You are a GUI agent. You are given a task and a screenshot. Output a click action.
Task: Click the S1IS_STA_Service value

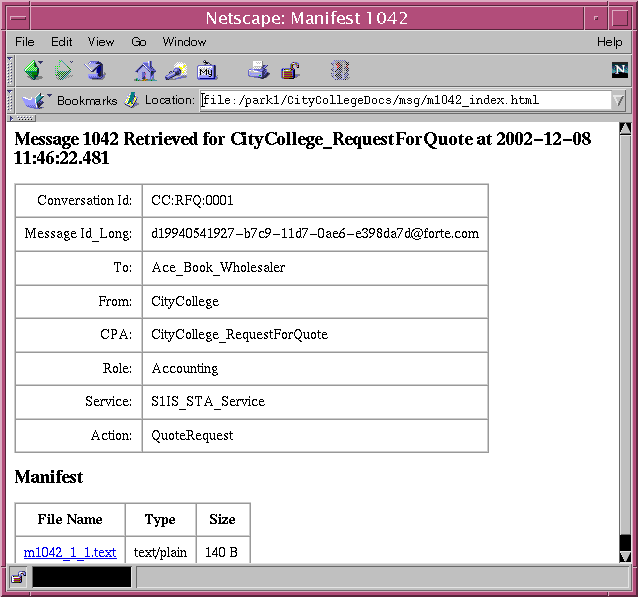pos(208,402)
